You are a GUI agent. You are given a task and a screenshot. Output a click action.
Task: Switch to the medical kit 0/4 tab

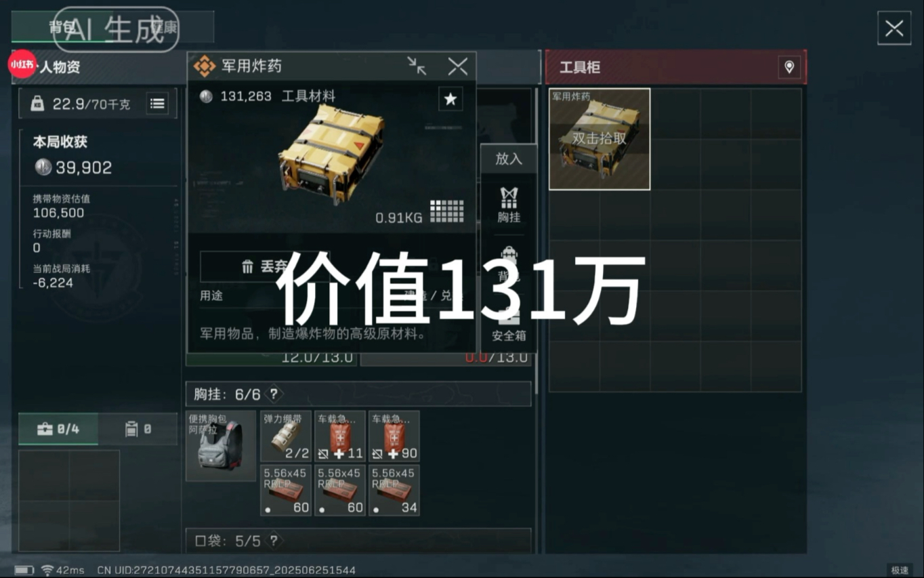[x=58, y=429]
